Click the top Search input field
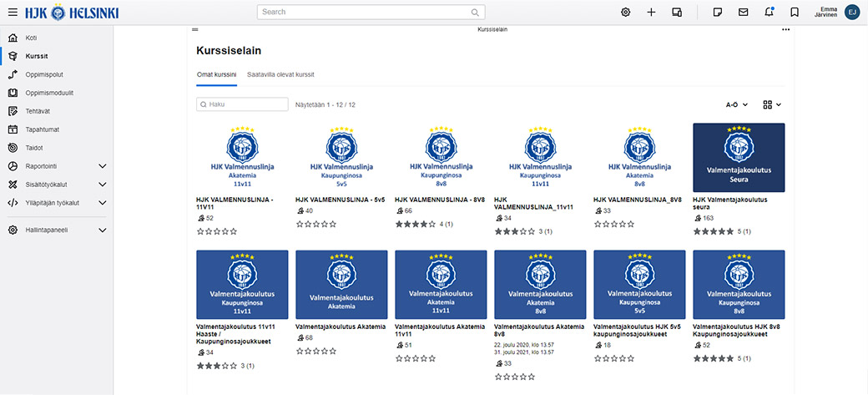 (371, 13)
